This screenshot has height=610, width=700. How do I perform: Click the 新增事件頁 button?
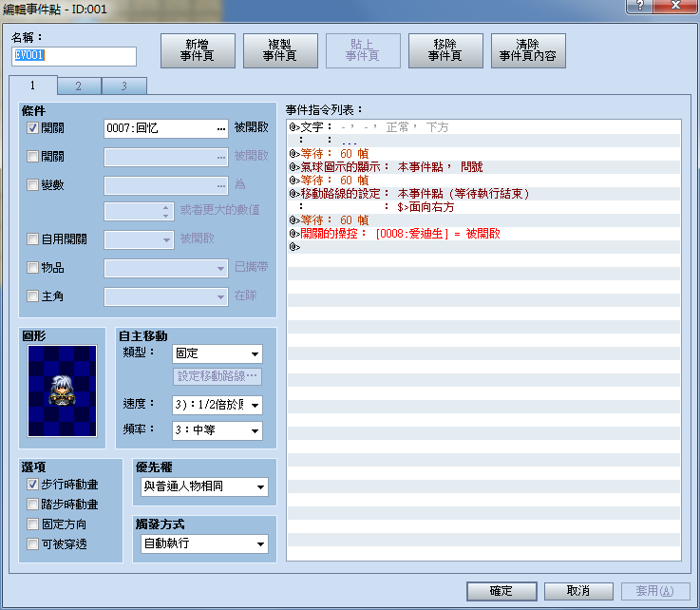tap(198, 50)
